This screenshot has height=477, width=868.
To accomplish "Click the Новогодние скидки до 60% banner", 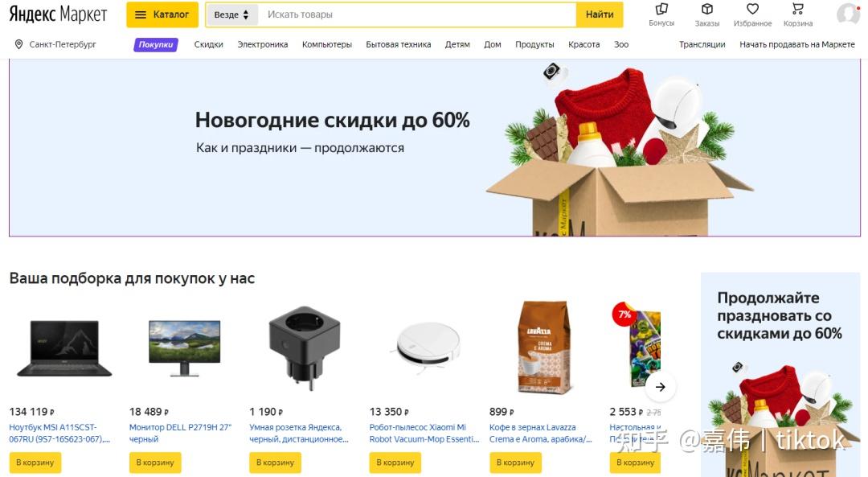I will click(x=435, y=148).
